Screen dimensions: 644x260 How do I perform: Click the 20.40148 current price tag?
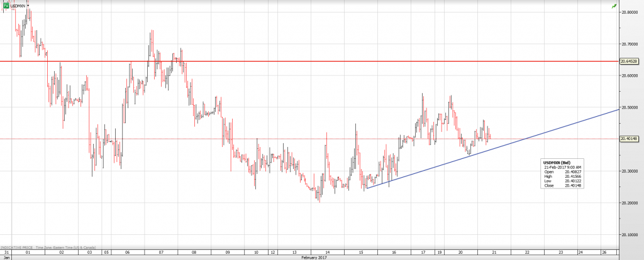tap(630, 139)
